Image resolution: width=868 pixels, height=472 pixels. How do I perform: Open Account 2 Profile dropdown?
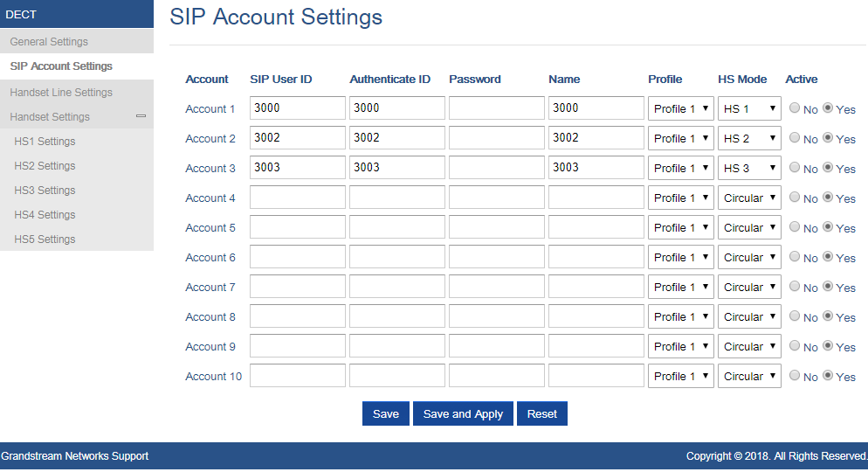pos(681,138)
